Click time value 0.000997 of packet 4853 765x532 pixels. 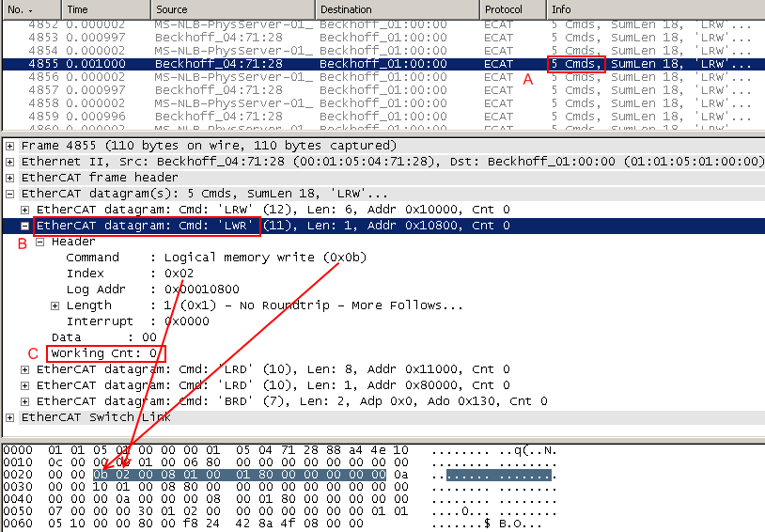pos(96,38)
